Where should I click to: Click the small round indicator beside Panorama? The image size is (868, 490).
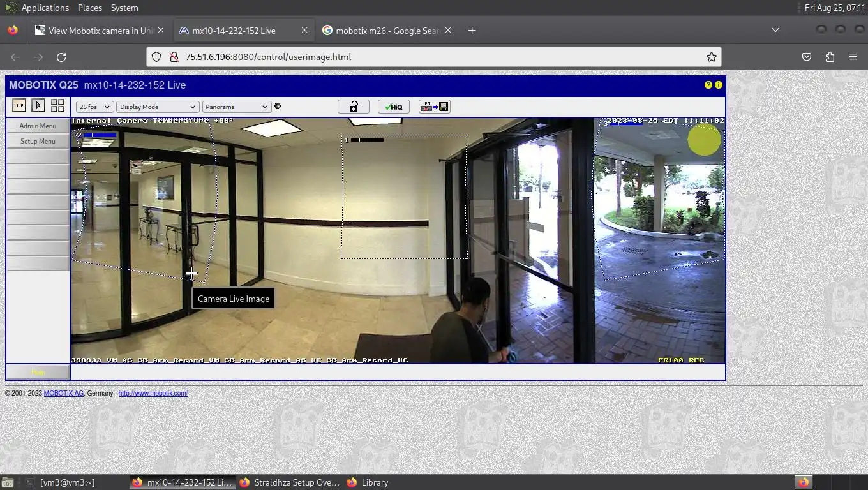(x=278, y=107)
